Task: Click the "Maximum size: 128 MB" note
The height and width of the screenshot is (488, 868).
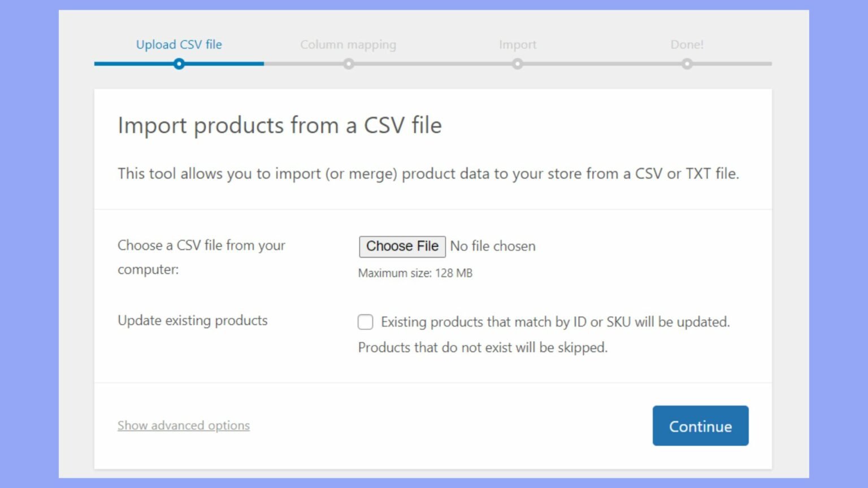Action: click(415, 273)
